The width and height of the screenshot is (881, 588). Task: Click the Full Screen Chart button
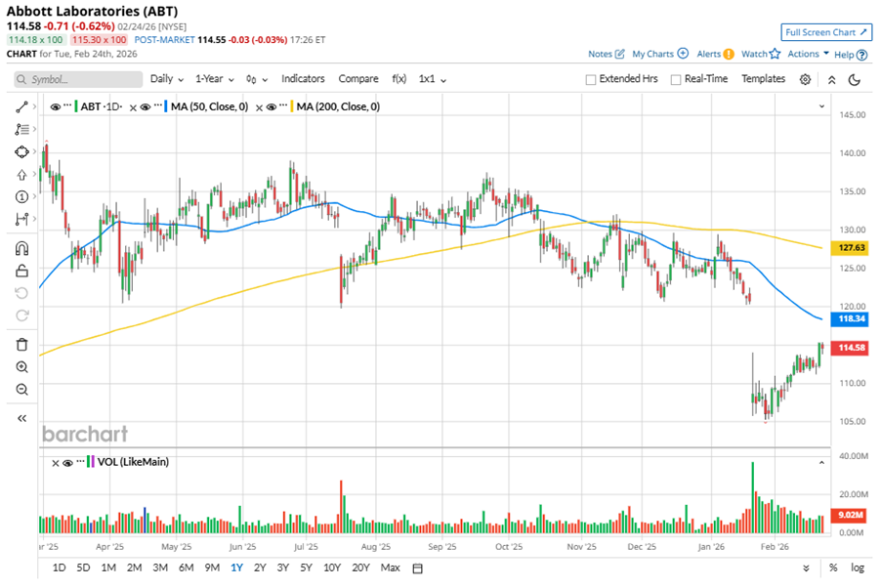[x=826, y=32]
